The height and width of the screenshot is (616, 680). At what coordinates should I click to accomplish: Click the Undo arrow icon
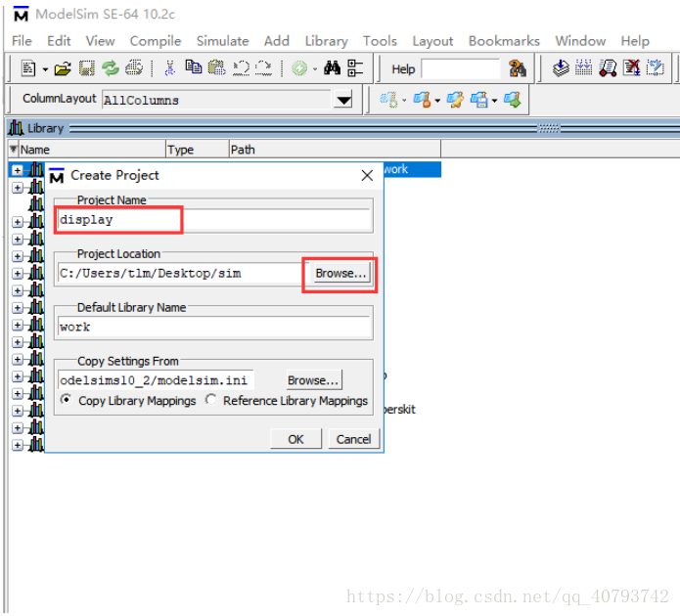[241, 68]
